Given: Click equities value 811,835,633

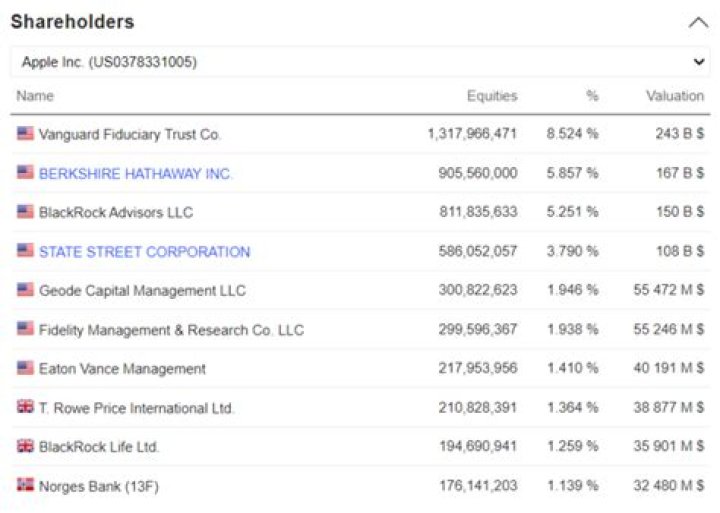Looking at the screenshot, I should coord(478,212).
